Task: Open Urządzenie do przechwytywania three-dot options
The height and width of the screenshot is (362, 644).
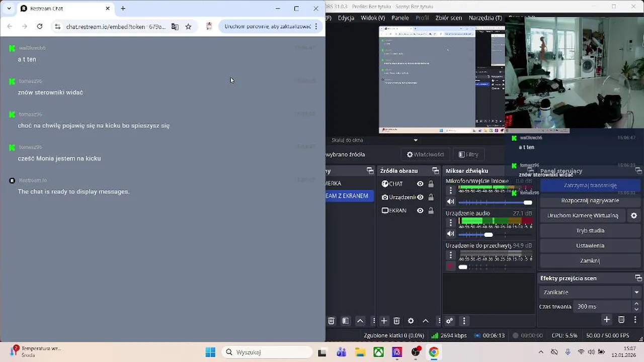Action: coord(451,255)
